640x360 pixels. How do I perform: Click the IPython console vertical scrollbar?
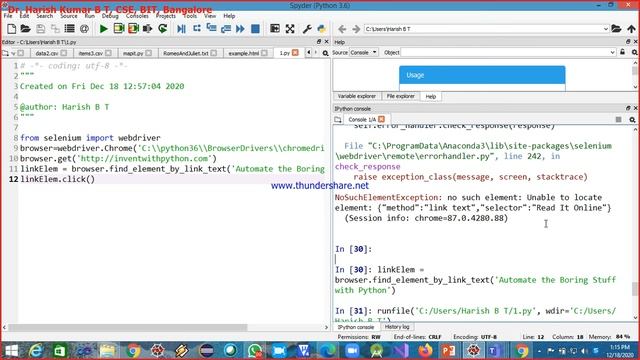635,288
